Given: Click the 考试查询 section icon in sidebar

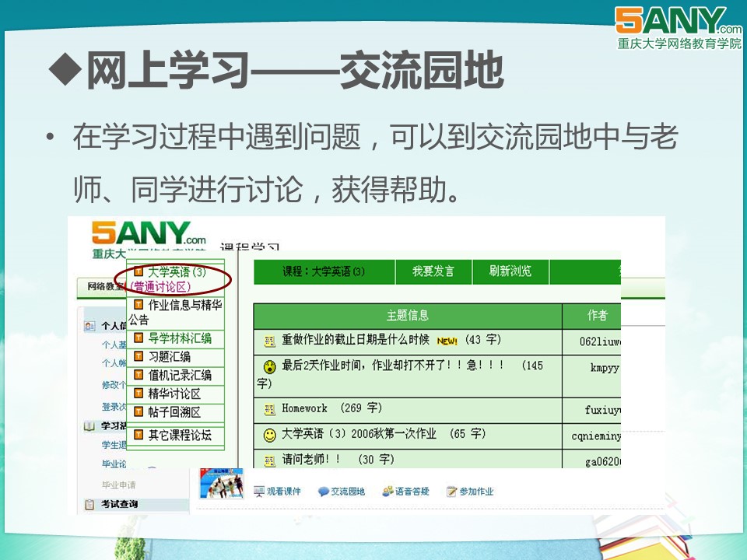Looking at the screenshot, I should pyautogui.click(x=89, y=504).
